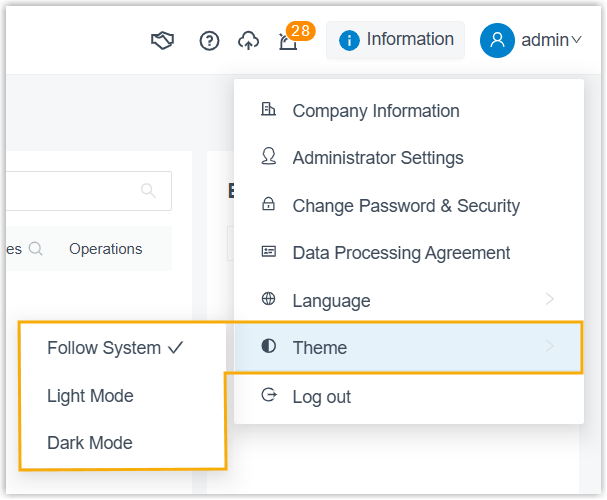Enable Dark Mode theme
Image resolution: width=607 pixels, height=500 pixels.
coord(89,443)
